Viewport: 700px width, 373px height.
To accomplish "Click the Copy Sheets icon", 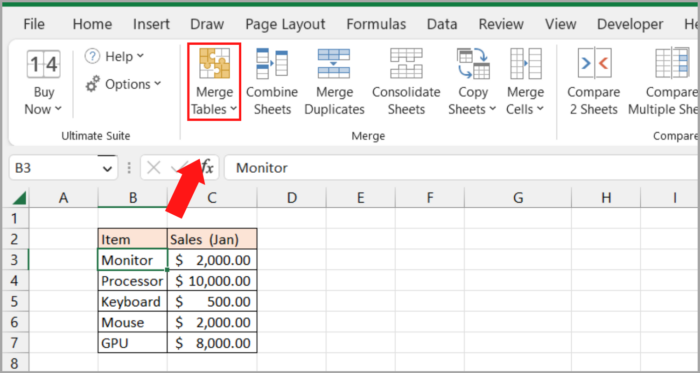I will point(473,63).
